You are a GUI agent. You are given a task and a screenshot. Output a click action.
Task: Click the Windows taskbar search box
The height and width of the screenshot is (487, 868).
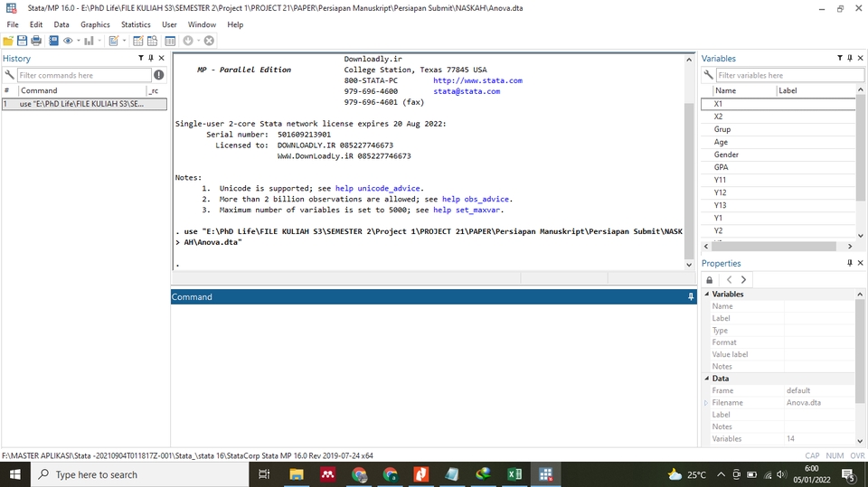coord(140,475)
